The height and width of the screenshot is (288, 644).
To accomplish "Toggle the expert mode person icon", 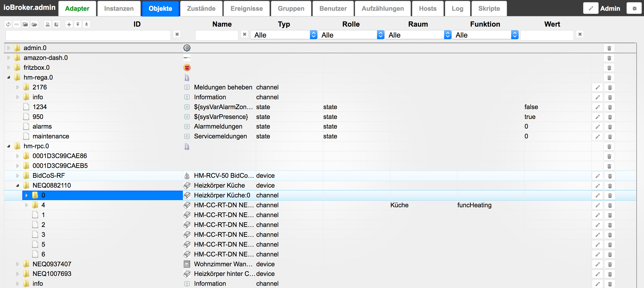I will click(47, 24).
